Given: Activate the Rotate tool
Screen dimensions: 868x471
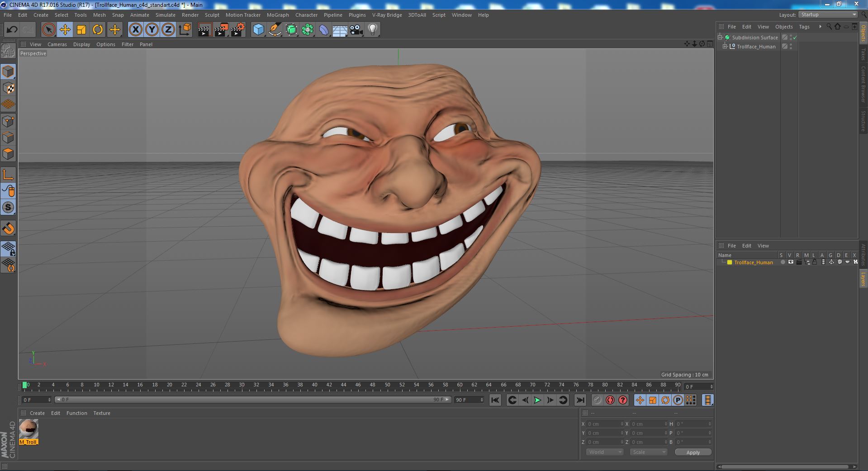Looking at the screenshot, I should pos(98,30).
